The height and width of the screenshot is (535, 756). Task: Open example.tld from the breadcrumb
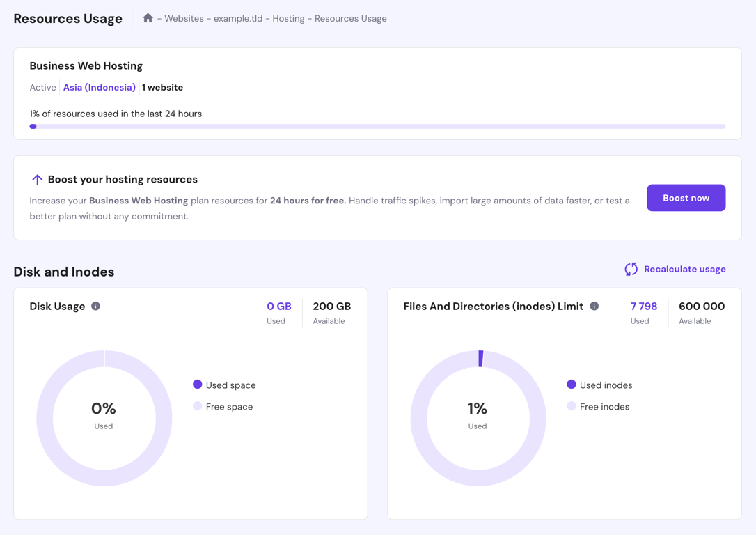pos(237,18)
